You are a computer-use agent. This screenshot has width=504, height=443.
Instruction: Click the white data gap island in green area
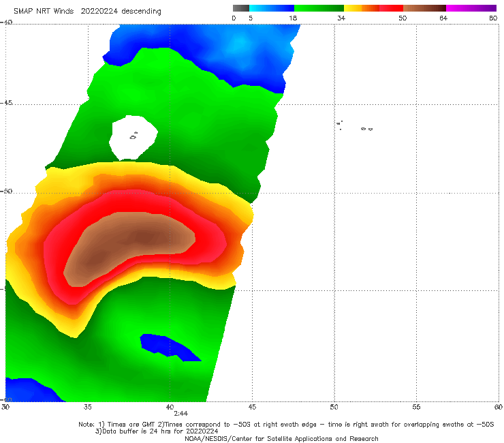coord(132,138)
